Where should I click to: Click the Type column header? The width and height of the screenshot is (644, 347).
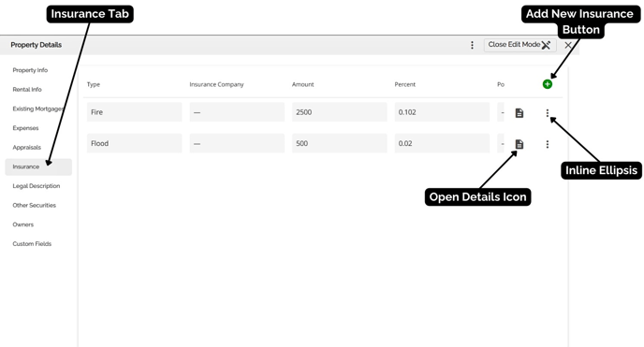pyautogui.click(x=94, y=84)
